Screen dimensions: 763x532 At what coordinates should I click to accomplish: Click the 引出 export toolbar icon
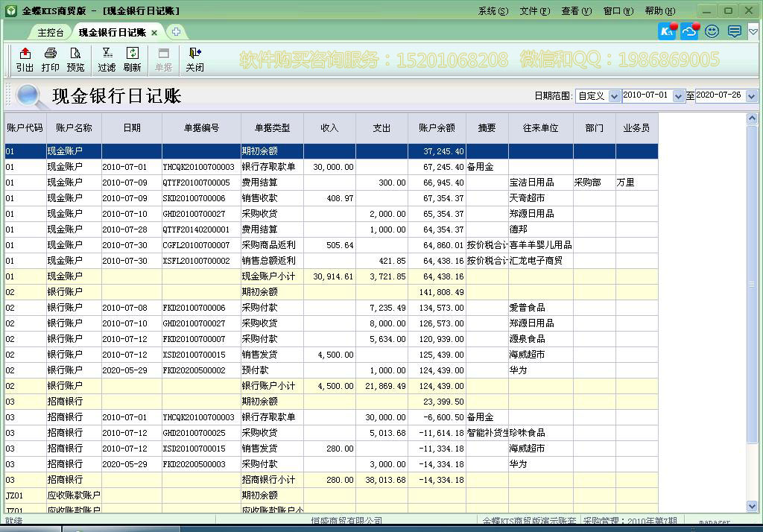(25, 59)
